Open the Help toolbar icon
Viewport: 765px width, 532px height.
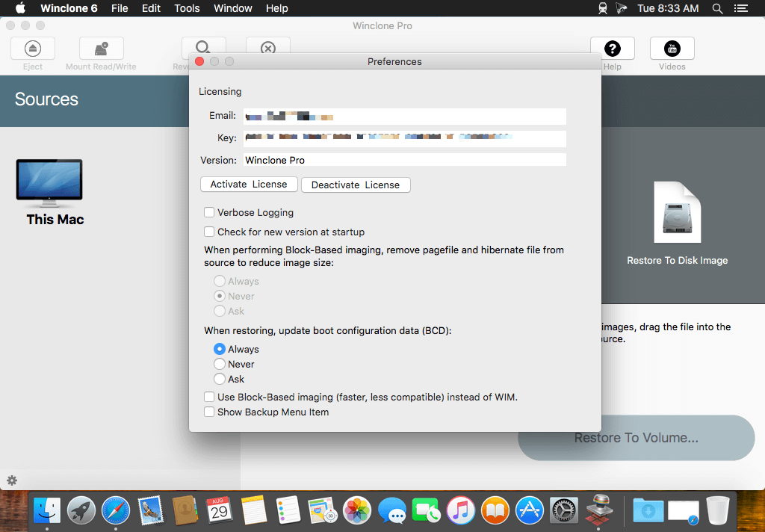(x=613, y=49)
